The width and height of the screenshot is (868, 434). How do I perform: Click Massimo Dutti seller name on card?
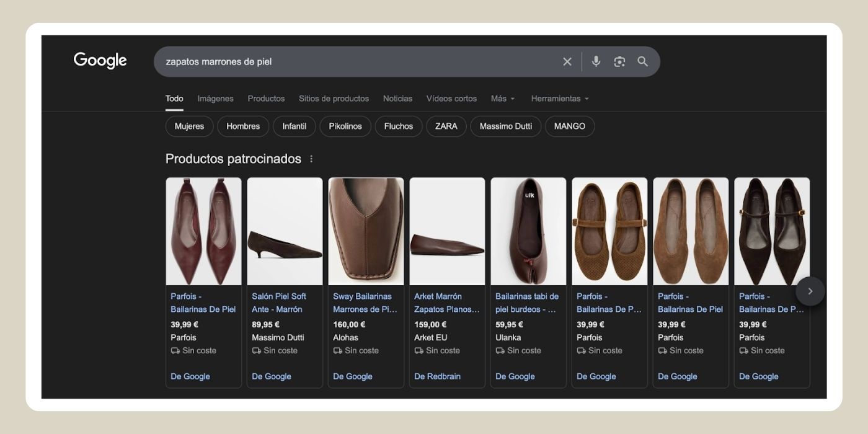pyautogui.click(x=278, y=337)
